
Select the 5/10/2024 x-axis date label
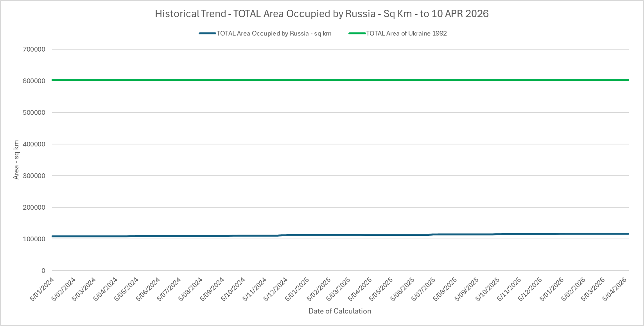[x=234, y=289]
